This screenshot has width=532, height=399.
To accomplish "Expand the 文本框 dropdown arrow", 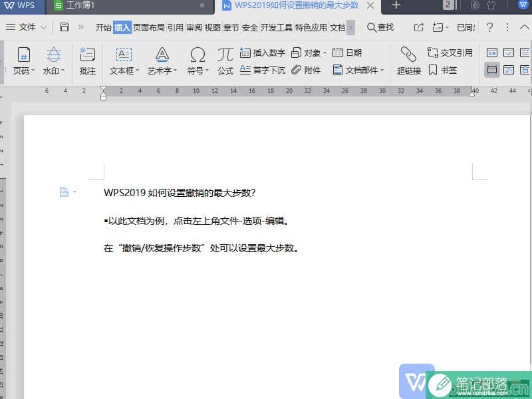I will pyautogui.click(x=137, y=71).
